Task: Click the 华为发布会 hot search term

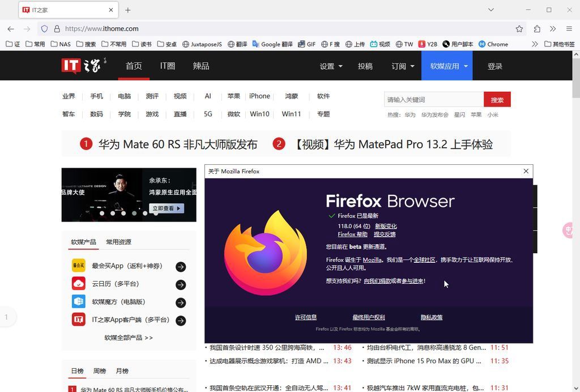Action: (434, 114)
